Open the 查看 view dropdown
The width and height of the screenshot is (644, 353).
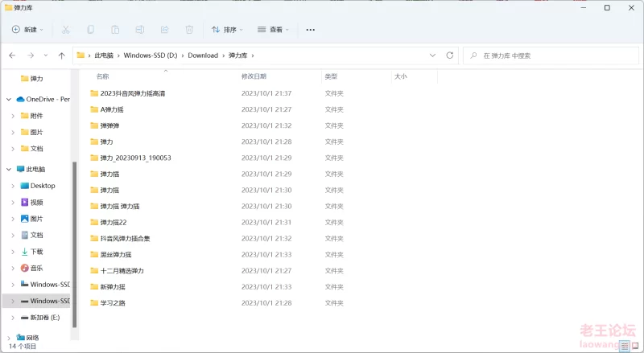(273, 30)
